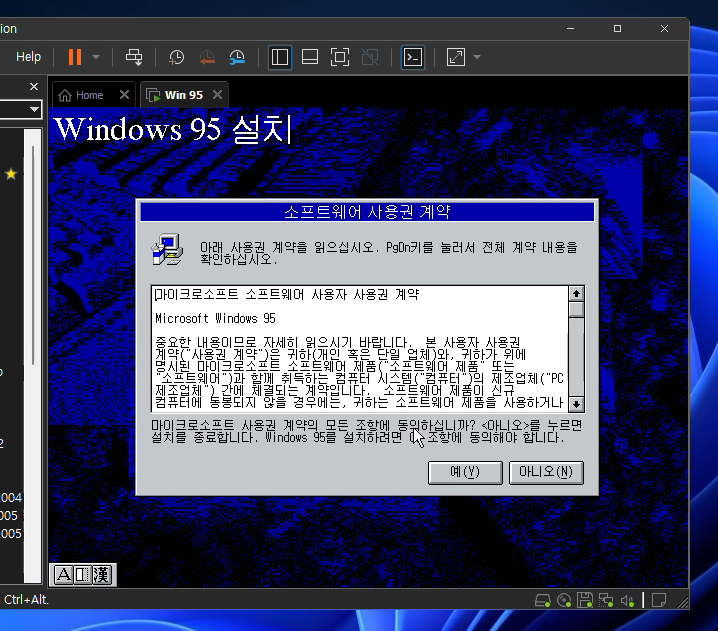Click Send Ctrl+Alt+Del icon
Viewport: 718px width, 631px height.
pos(134,57)
